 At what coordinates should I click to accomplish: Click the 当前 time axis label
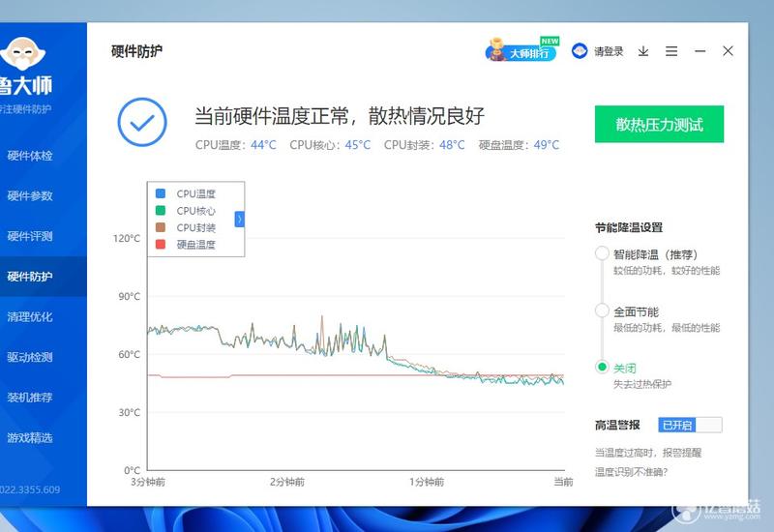click(563, 482)
